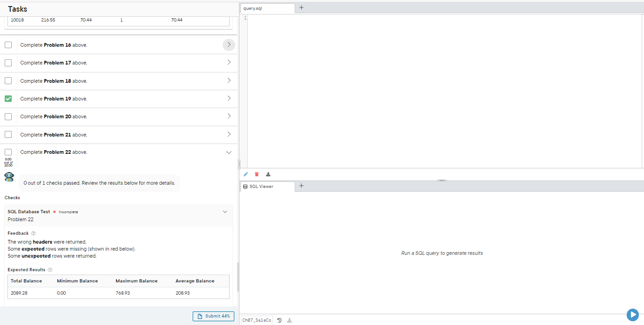Viewport: 644px width, 325px height.
Task: Click the download icon beside the trash icon
Action: 268,174
